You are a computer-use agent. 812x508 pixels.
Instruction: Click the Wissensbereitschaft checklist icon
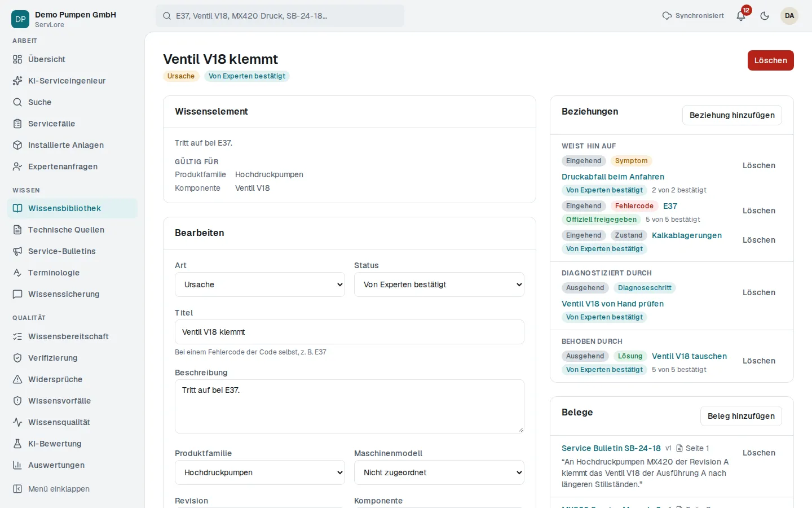click(x=17, y=336)
